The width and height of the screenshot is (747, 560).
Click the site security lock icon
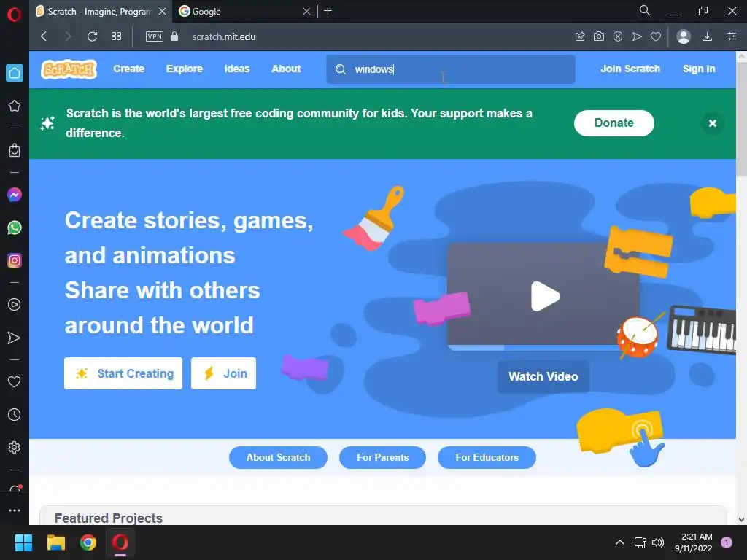[174, 36]
